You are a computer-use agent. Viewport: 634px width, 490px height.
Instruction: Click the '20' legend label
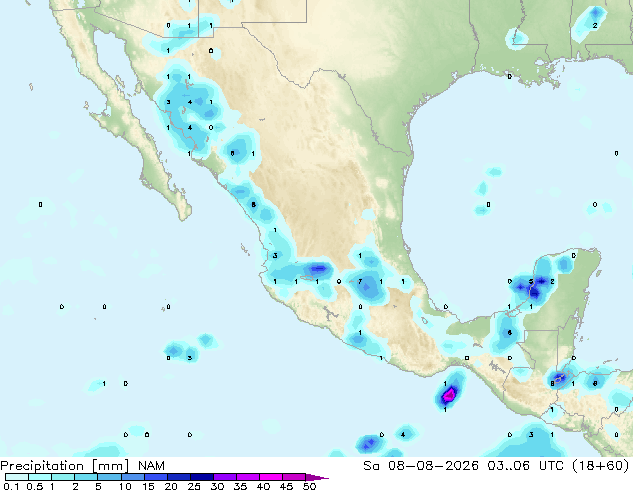[171, 486]
